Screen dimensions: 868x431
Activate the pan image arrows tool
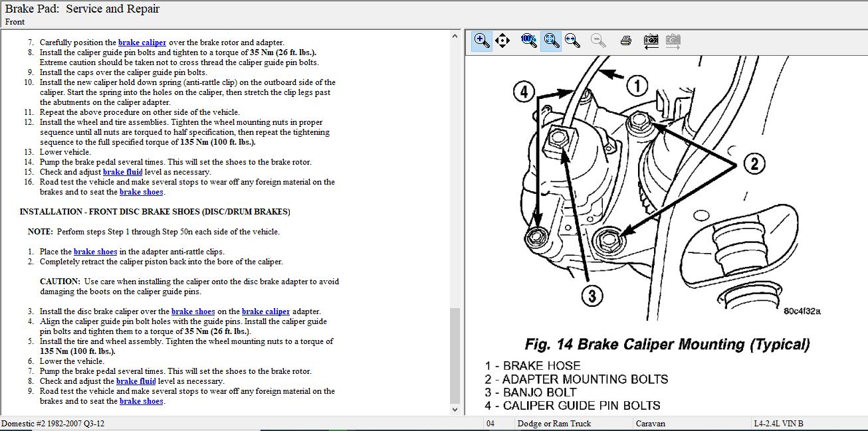(x=502, y=41)
